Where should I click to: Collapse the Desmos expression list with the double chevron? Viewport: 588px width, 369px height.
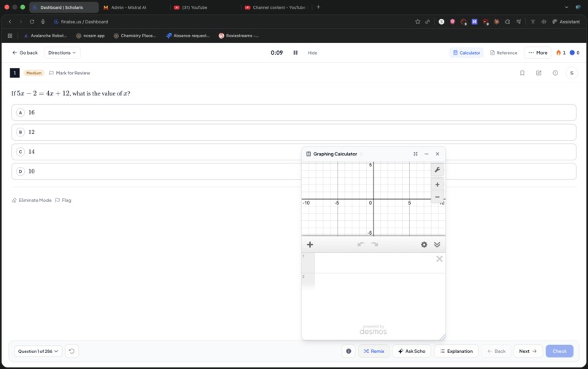(437, 244)
